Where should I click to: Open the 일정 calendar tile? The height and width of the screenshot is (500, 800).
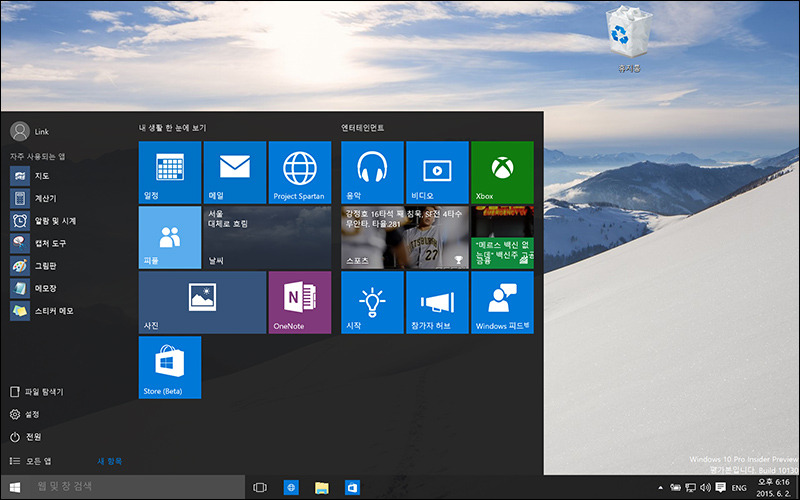point(170,172)
